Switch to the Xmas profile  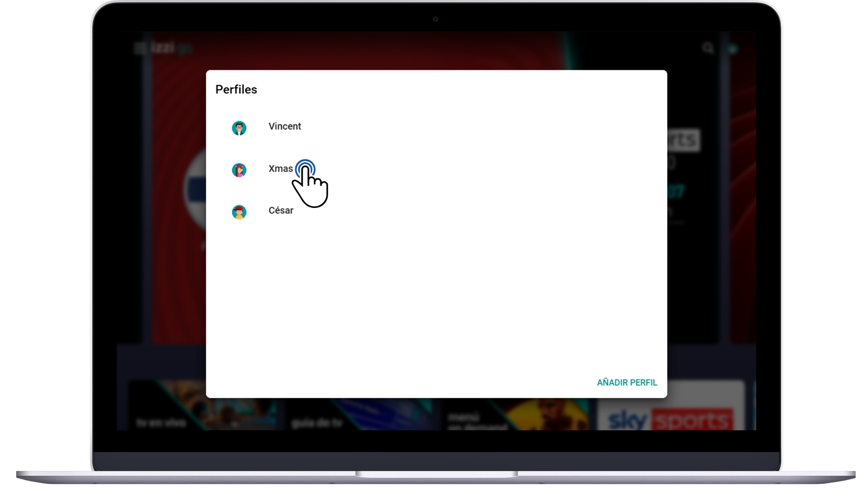coord(281,169)
